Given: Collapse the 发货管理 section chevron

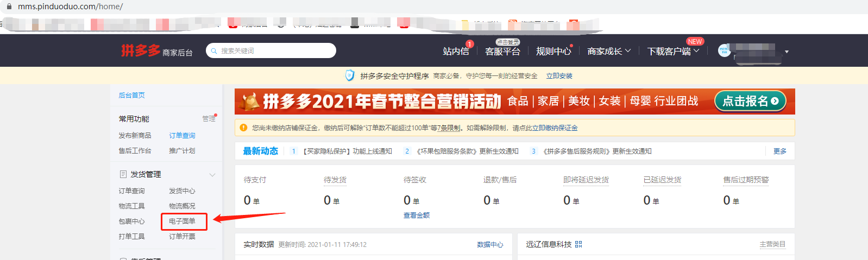Looking at the screenshot, I should click(212, 175).
